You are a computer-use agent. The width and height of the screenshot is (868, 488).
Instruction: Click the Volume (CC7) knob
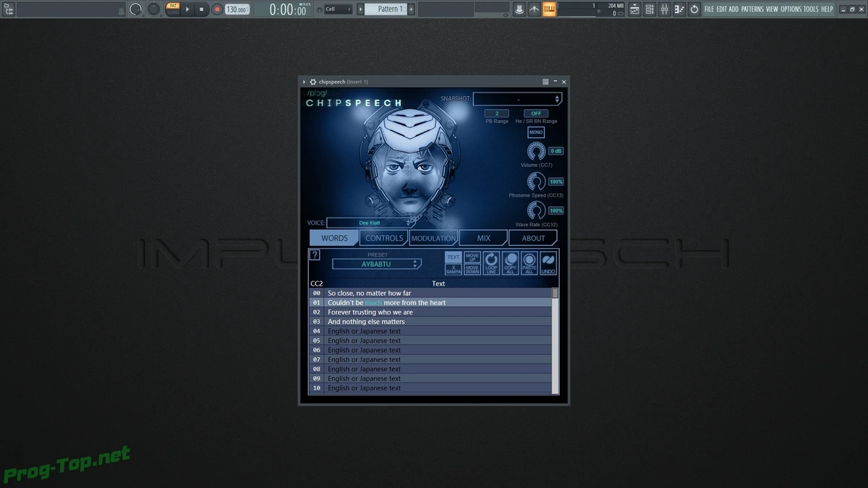(x=536, y=151)
